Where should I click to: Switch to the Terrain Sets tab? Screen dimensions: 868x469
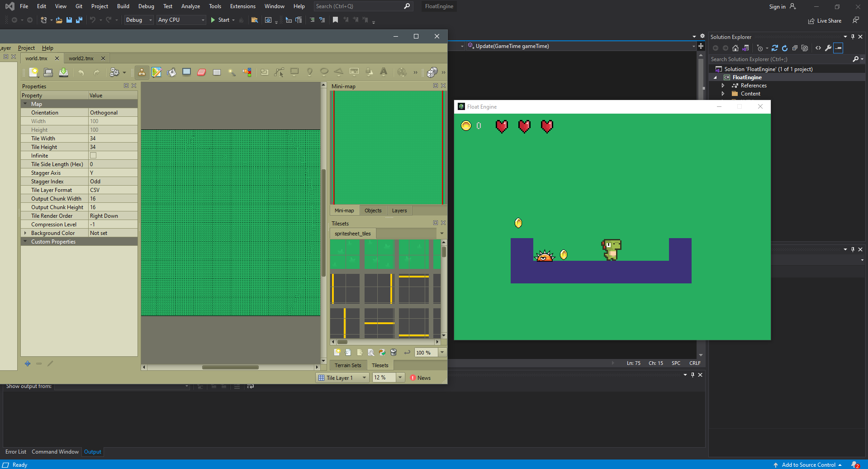348,365
